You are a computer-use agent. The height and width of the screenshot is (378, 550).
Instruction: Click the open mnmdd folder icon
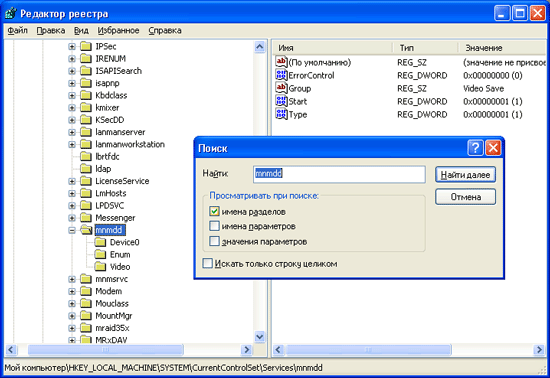(86, 230)
